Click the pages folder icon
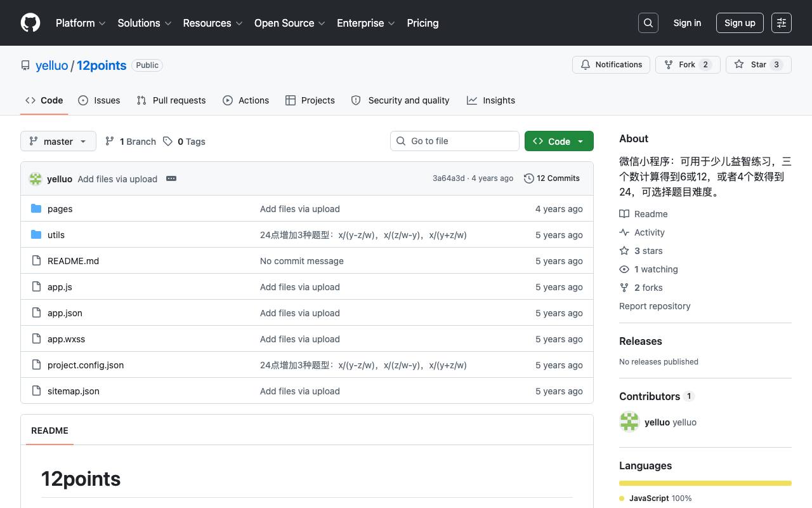Image resolution: width=812 pixels, height=508 pixels. pos(36,209)
